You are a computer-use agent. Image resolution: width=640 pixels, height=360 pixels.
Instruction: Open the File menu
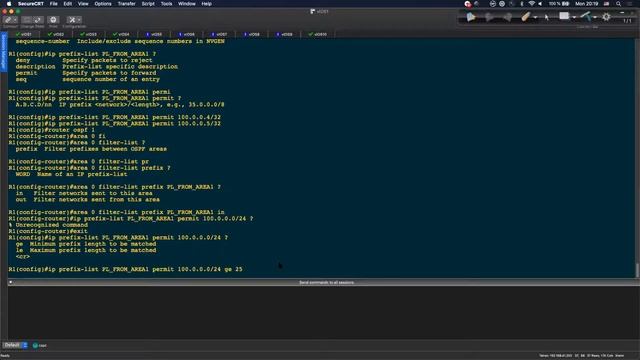(53, 4)
